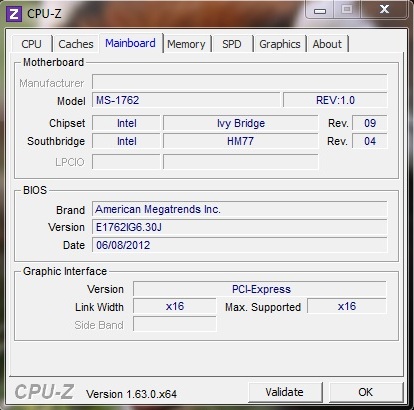Switch to the CPU tab
The width and height of the screenshot is (414, 410).
[x=32, y=44]
